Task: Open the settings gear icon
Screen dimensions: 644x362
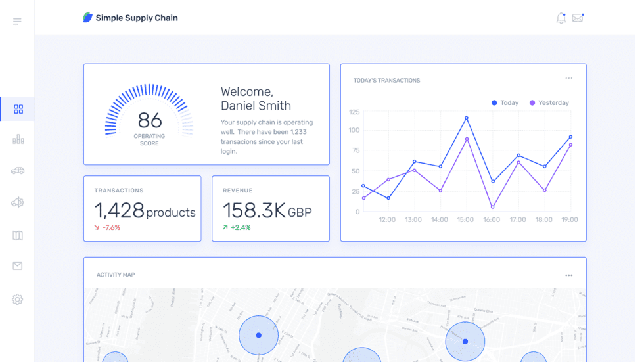Action: coord(18,300)
